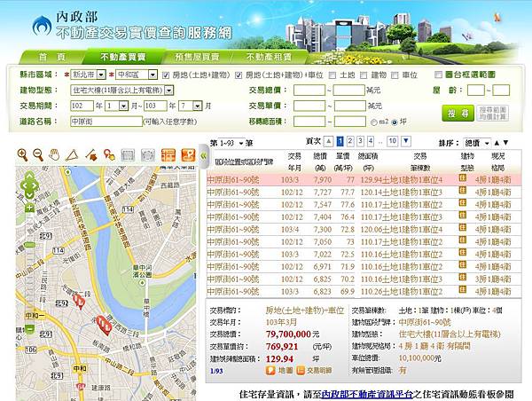Uncheck 房地(土地+建物)+車位 checkbox

pyautogui.click(x=239, y=75)
